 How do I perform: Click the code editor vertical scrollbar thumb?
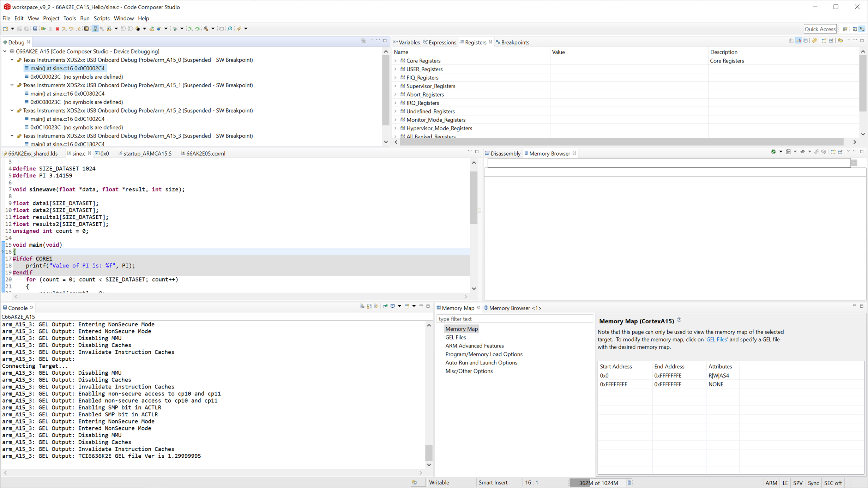[x=474, y=198]
